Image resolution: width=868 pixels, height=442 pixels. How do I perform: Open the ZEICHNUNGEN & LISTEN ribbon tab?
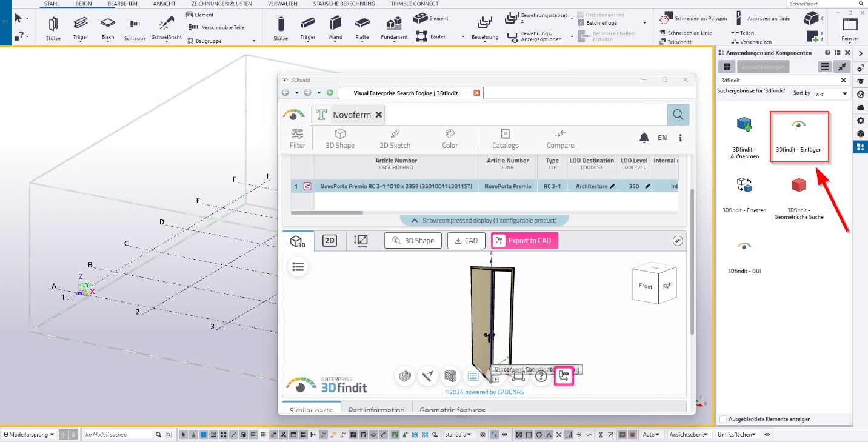222,4
